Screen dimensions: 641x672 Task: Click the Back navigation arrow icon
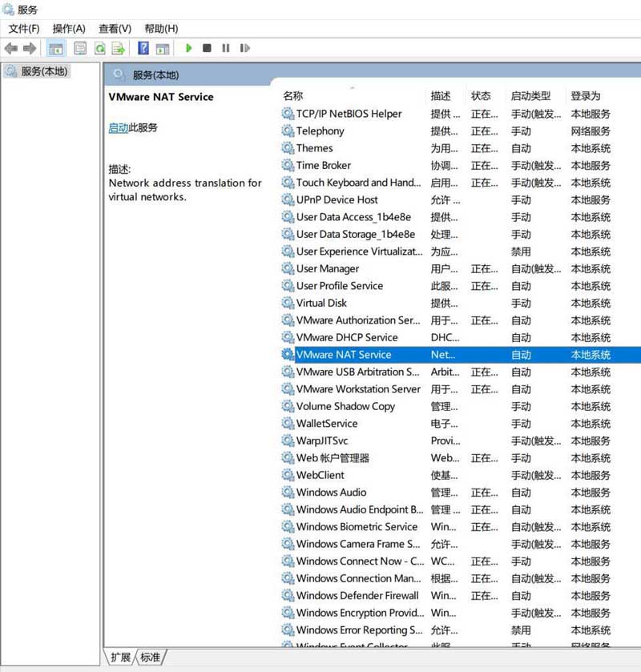[11, 48]
